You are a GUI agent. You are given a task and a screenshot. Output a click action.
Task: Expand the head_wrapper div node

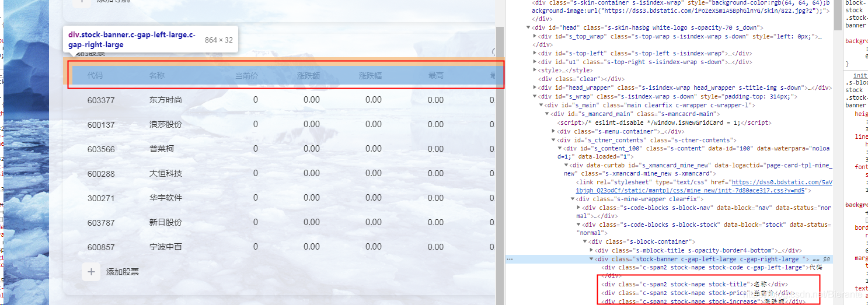tap(535, 87)
